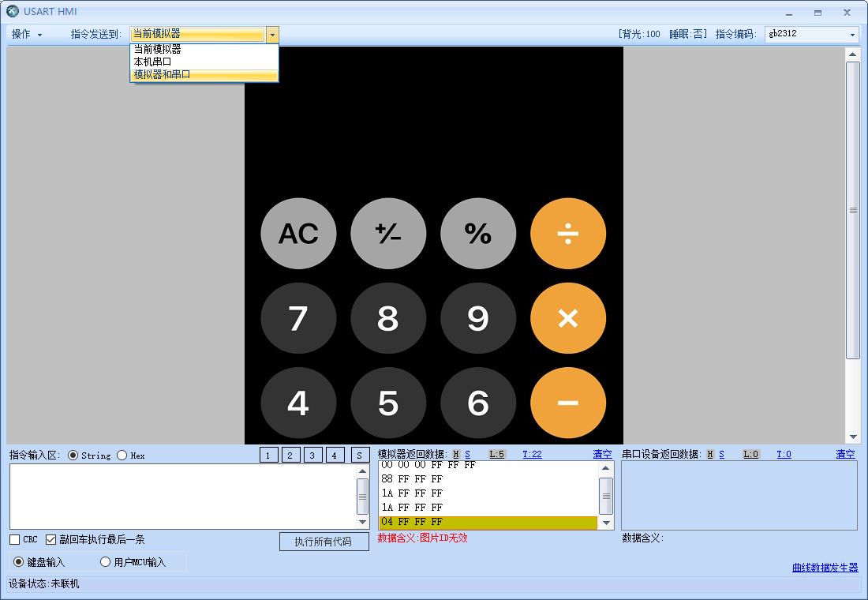This screenshot has height=600, width=868.
Task: Choose 本机串口 from the dropdown list
Action: (x=204, y=62)
